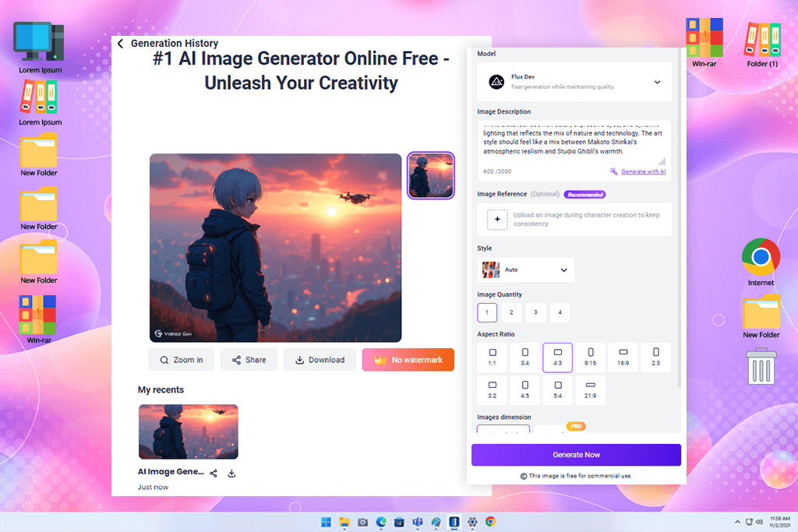Open the Paint palette taskbar icon
This screenshot has height=532, width=798.
[x=436, y=522]
